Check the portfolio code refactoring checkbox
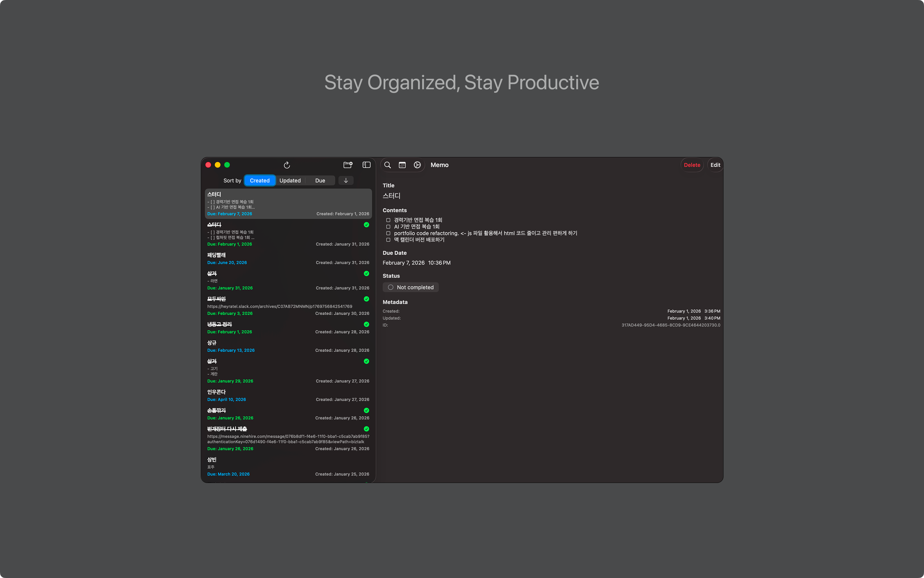Viewport: 924px width, 578px height. click(x=388, y=233)
